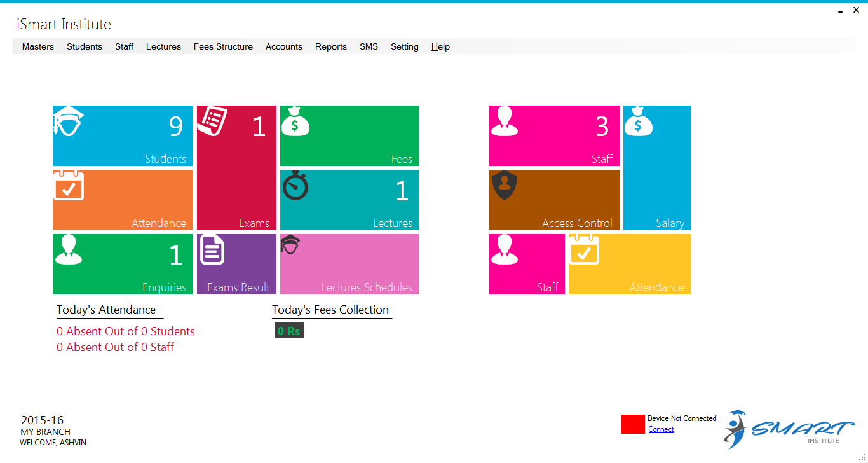The width and height of the screenshot is (868, 463).
Task: Open the Lectures Schedules tile
Action: (x=349, y=264)
